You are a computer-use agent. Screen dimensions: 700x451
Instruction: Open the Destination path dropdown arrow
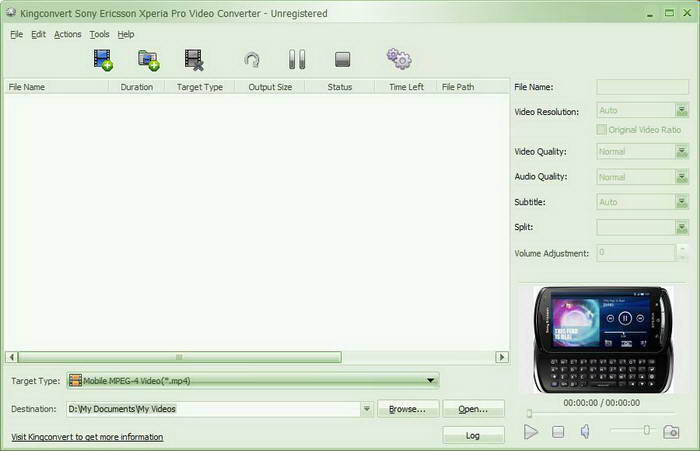click(x=367, y=409)
